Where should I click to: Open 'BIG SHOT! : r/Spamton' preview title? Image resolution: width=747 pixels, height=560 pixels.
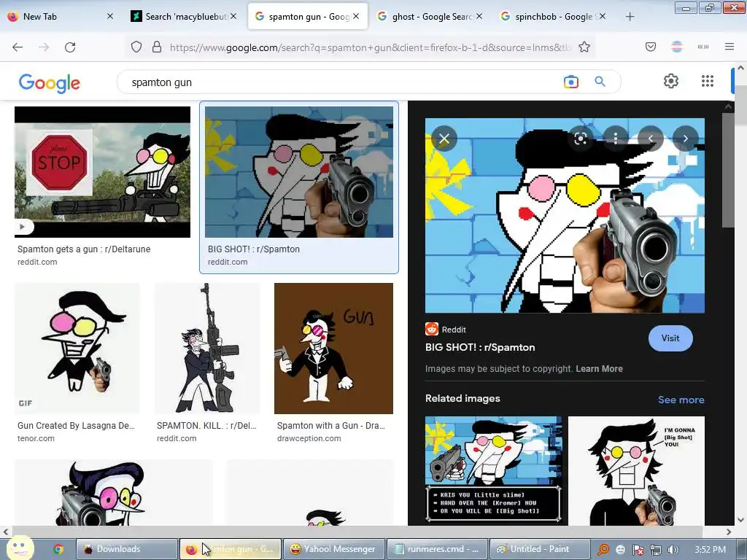pyautogui.click(x=480, y=347)
